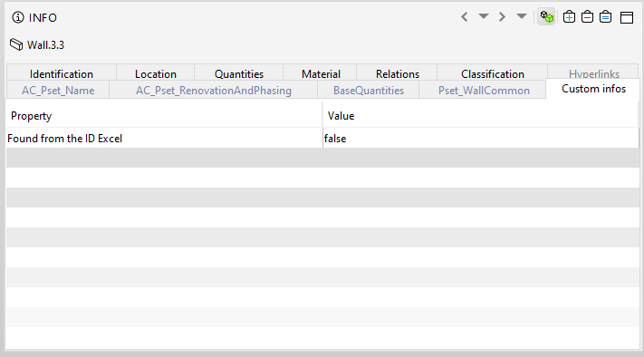Image resolution: width=644 pixels, height=357 pixels.
Task: Click the Wall.3.3 component name
Action: pos(45,44)
